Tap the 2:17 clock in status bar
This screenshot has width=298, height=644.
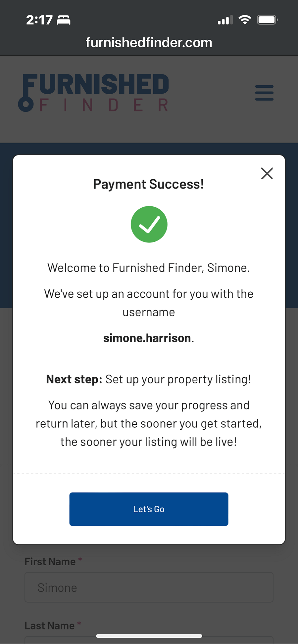tap(39, 20)
